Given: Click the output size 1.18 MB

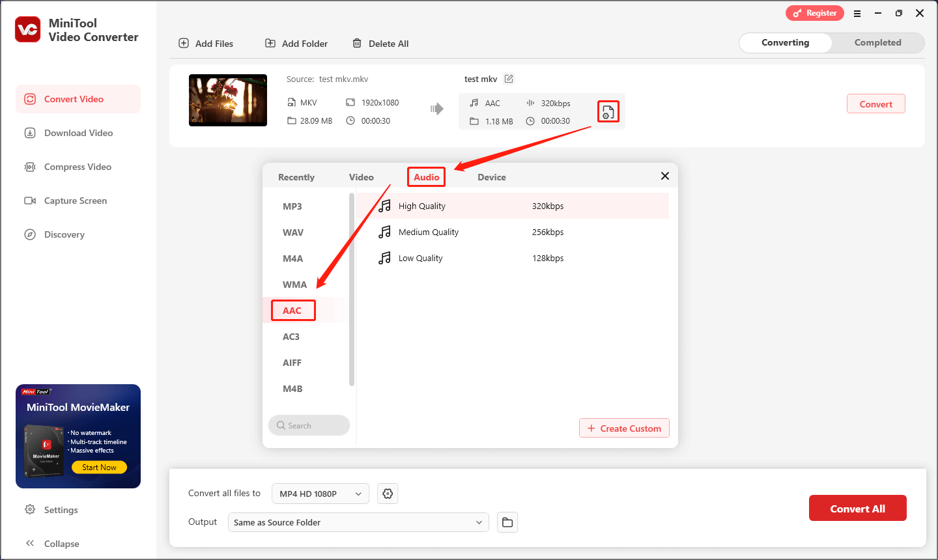Looking at the screenshot, I should click(499, 121).
